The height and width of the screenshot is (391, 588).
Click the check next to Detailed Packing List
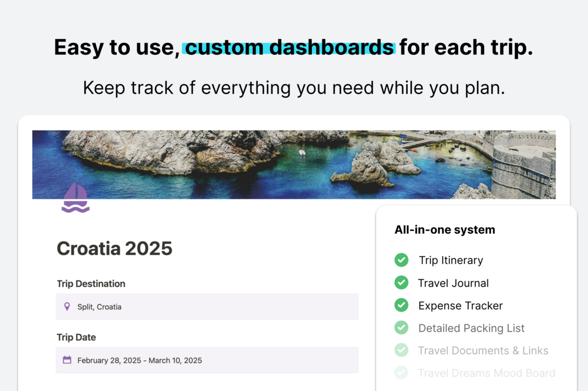401,328
